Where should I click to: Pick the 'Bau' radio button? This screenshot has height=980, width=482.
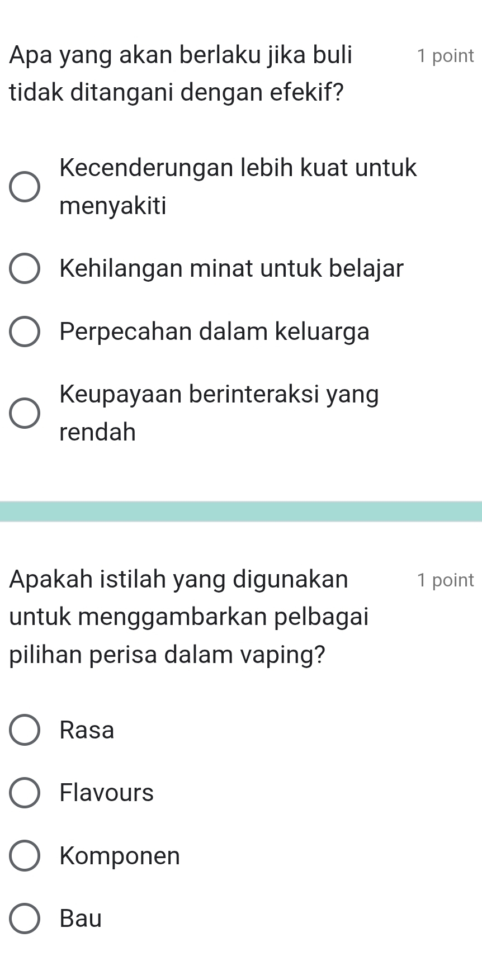pyautogui.click(x=25, y=918)
